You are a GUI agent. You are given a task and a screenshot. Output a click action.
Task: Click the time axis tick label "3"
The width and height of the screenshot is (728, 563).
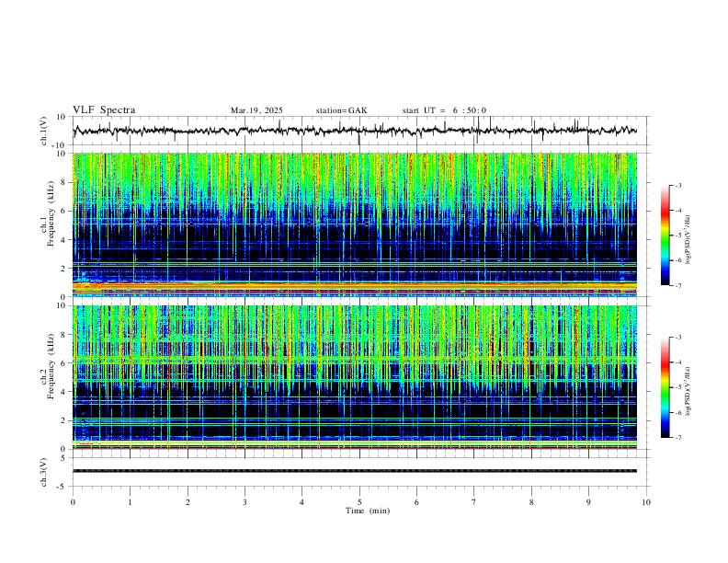click(245, 502)
